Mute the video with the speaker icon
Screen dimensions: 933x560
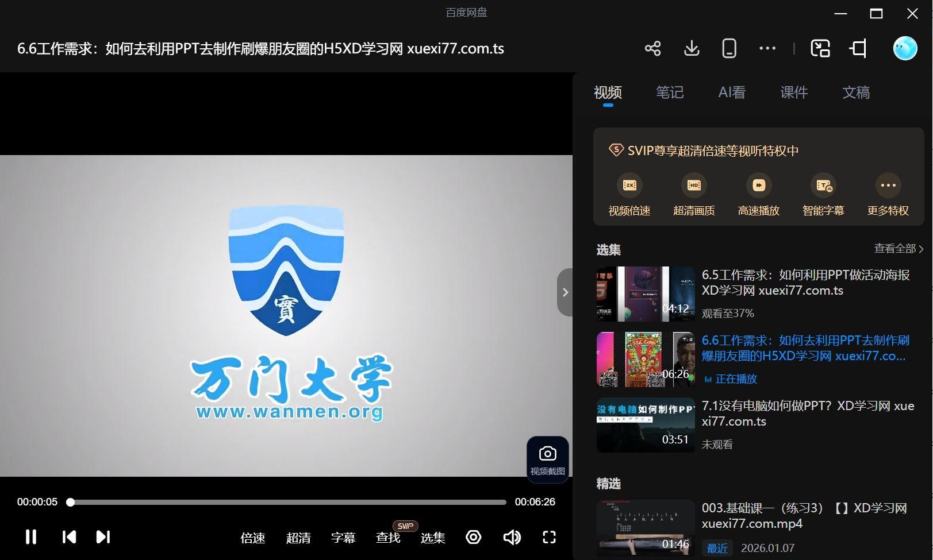point(512,537)
